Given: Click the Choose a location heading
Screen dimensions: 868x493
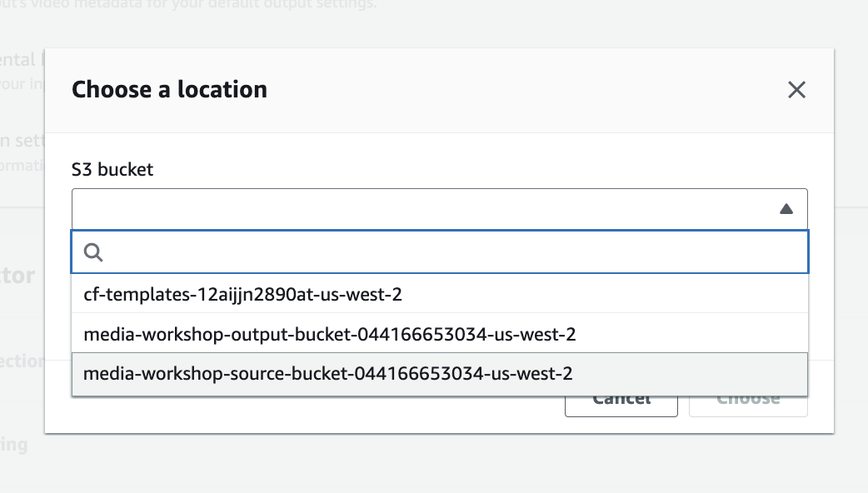Looking at the screenshot, I should (x=169, y=90).
